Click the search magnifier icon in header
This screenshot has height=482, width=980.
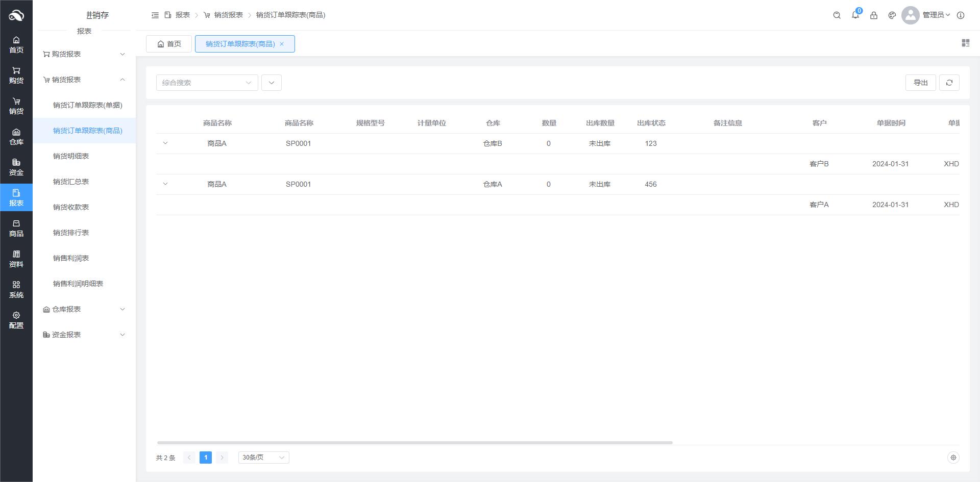[x=837, y=15]
